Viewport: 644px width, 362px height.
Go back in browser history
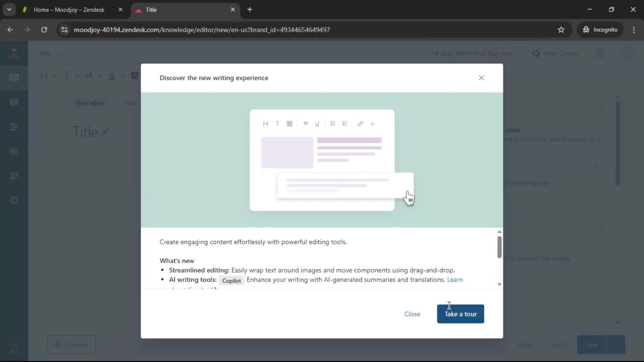tap(10, 30)
